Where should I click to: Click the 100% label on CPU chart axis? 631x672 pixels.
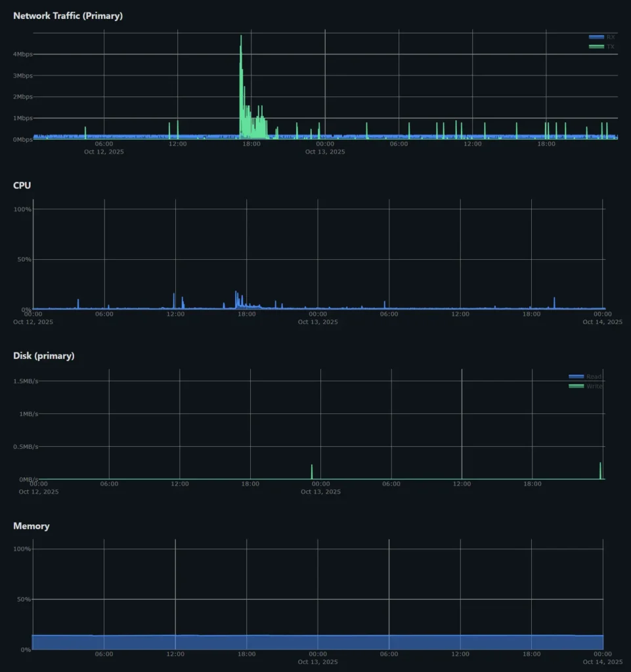click(22, 209)
